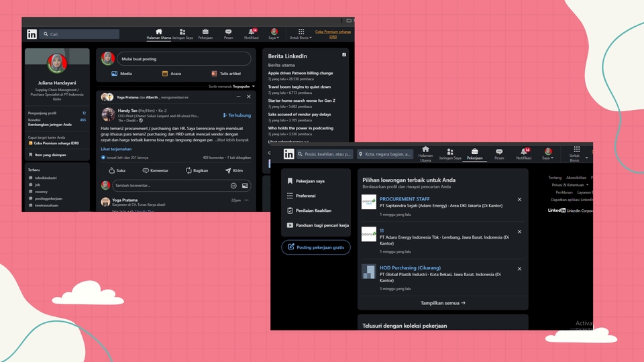Click Berita LinkedIn info icon

click(344, 54)
